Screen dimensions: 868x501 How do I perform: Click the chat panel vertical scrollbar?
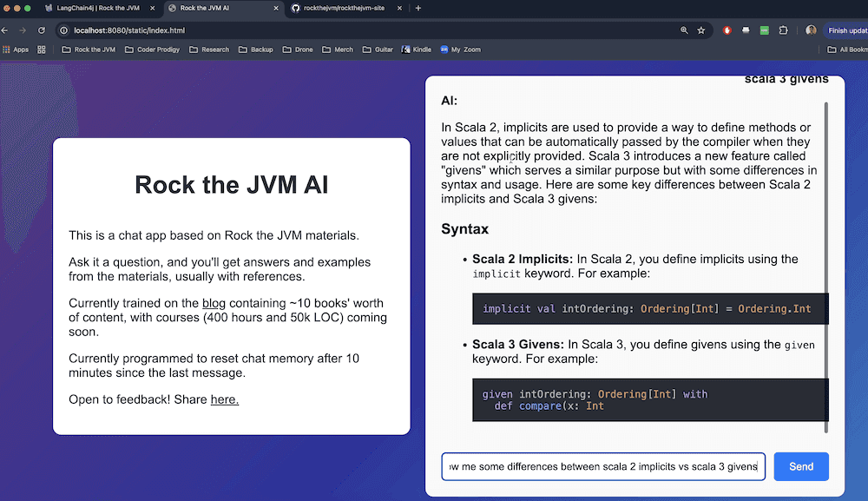tap(825, 260)
